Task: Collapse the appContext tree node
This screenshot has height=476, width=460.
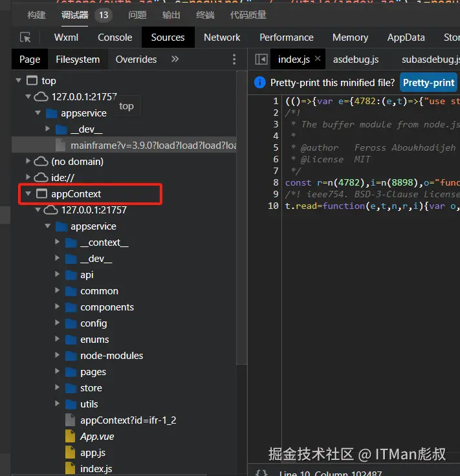Action: [28, 193]
